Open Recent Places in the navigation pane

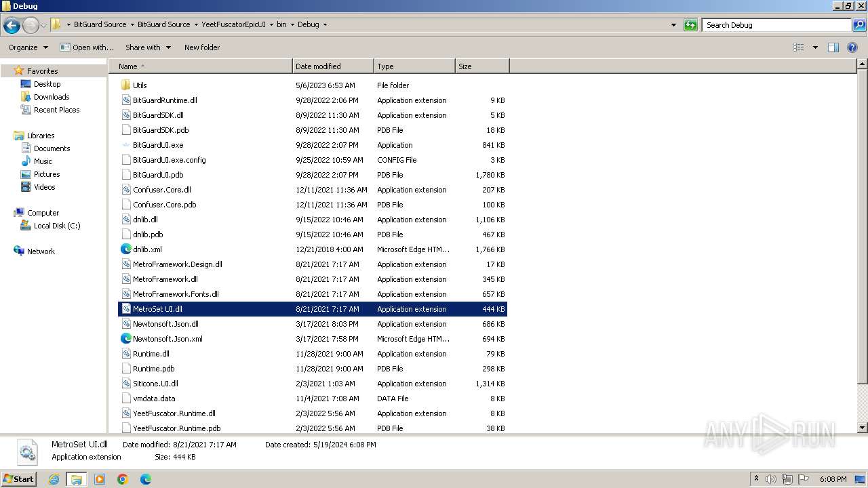pyautogui.click(x=56, y=110)
